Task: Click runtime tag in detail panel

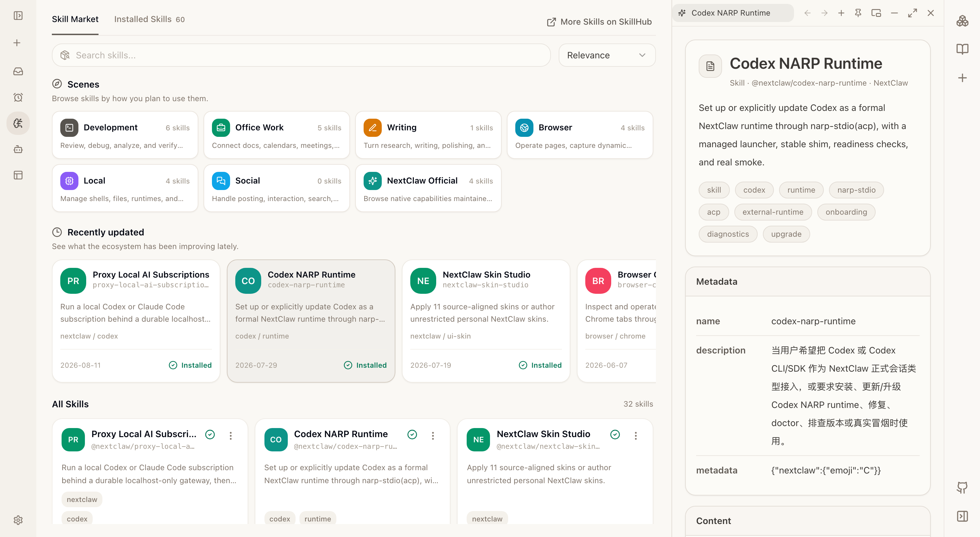Action: 801,190
